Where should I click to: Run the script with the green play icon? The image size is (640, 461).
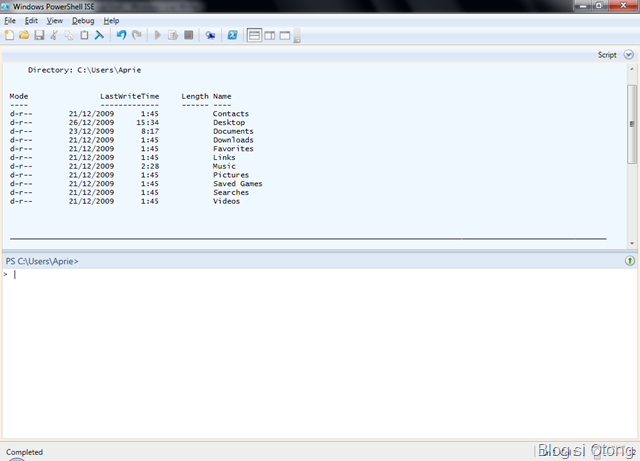tap(158, 36)
